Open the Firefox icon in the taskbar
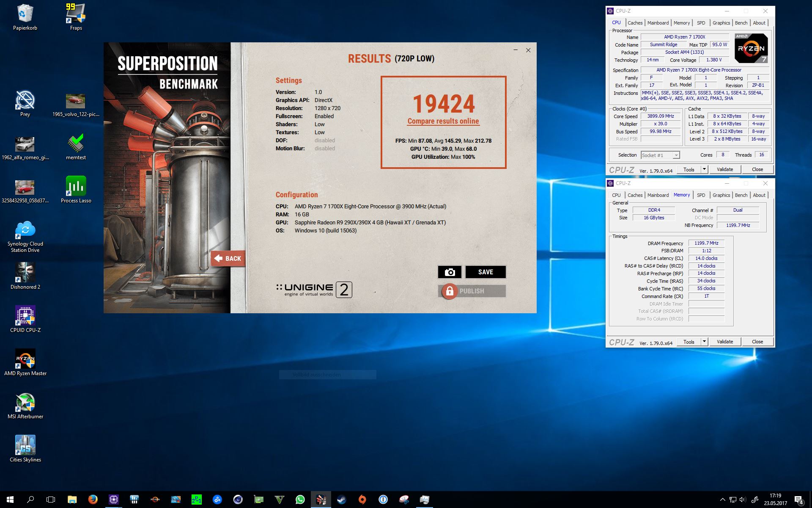812x508 pixels. tap(93, 500)
